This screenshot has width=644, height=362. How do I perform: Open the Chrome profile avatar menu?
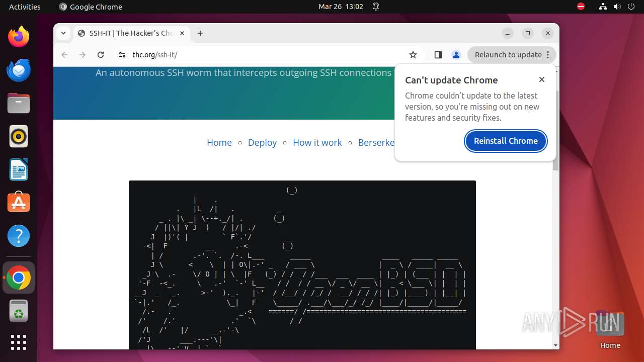coord(456,55)
